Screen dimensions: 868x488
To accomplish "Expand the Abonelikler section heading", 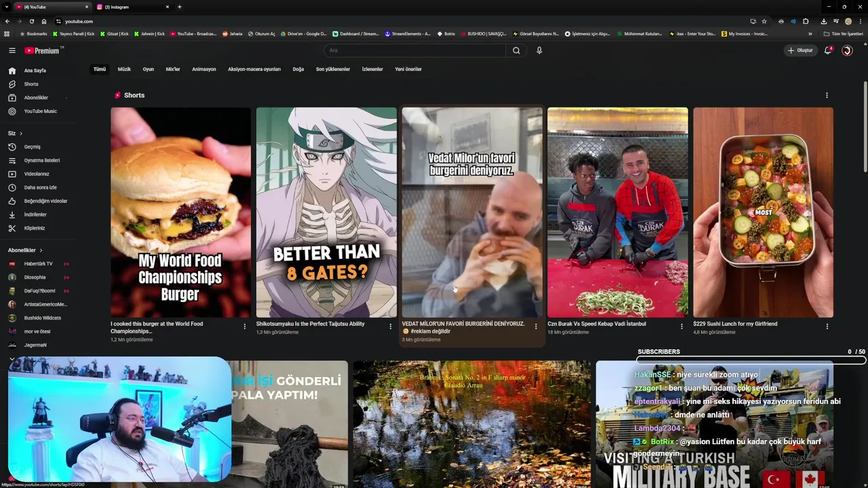I will pyautogui.click(x=25, y=250).
